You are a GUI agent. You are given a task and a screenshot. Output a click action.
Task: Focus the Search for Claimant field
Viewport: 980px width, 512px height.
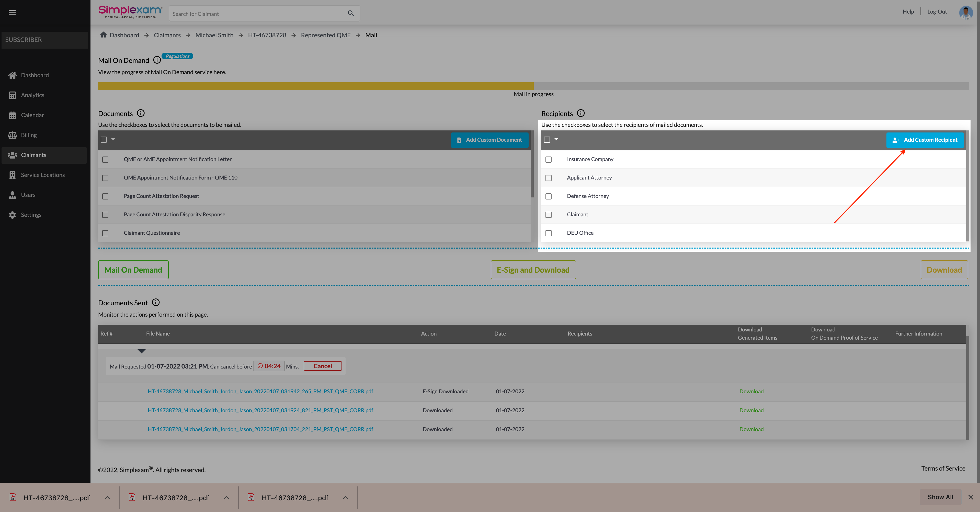pos(257,14)
